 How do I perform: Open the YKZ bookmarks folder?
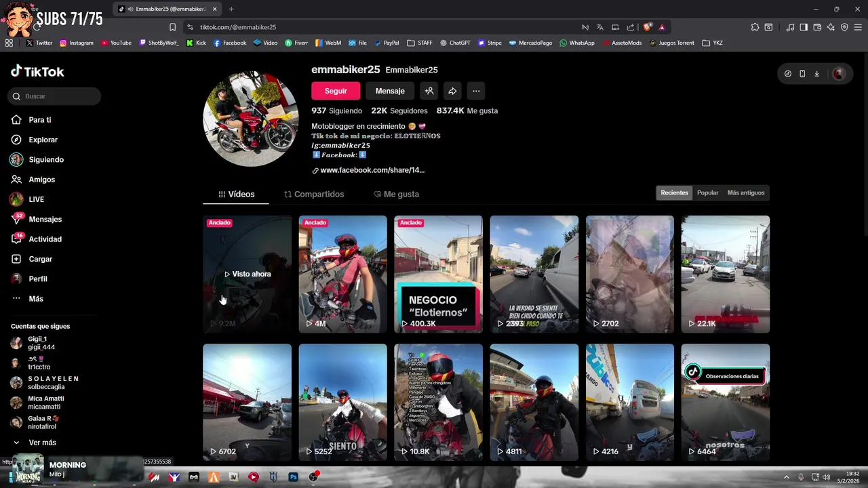[713, 43]
